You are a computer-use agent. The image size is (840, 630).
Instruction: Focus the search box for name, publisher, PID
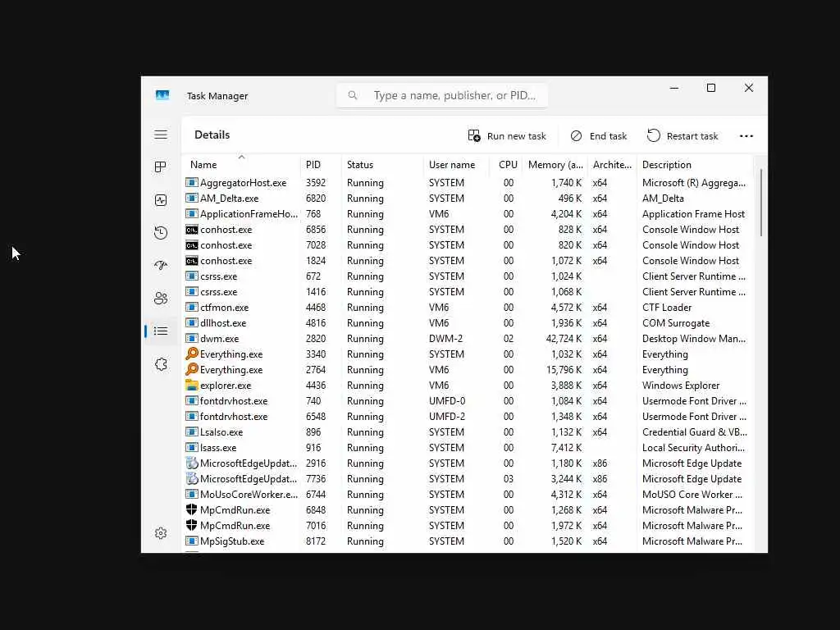coord(442,95)
